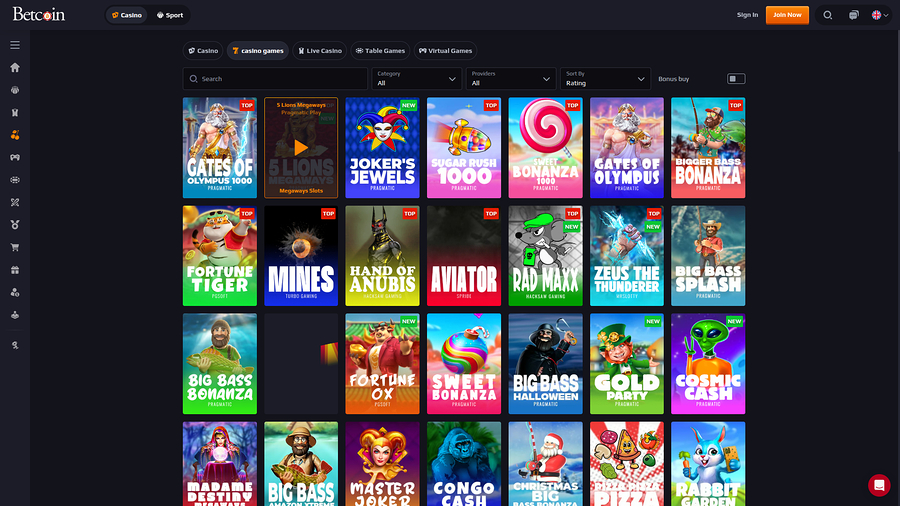Select the casino games tab
This screenshot has height=506, width=900.
(x=258, y=50)
